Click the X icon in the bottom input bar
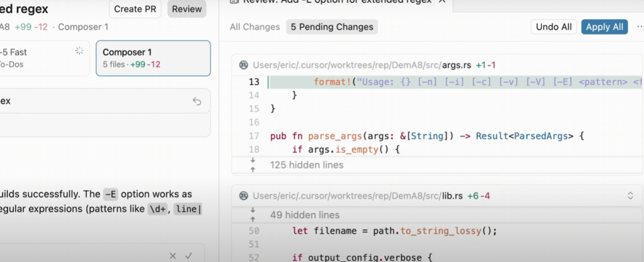This screenshot has width=644, height=262. 173,255
